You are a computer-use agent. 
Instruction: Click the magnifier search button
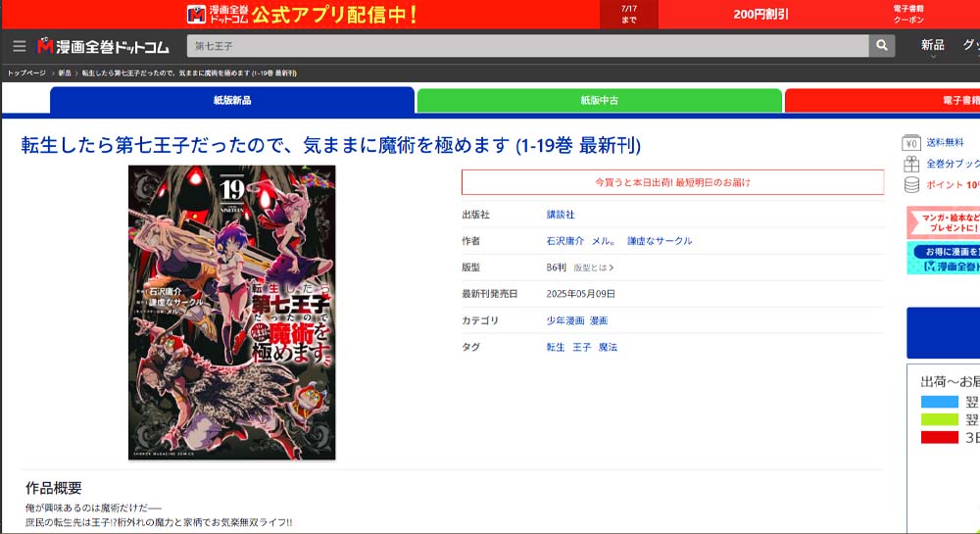(882, 46)
